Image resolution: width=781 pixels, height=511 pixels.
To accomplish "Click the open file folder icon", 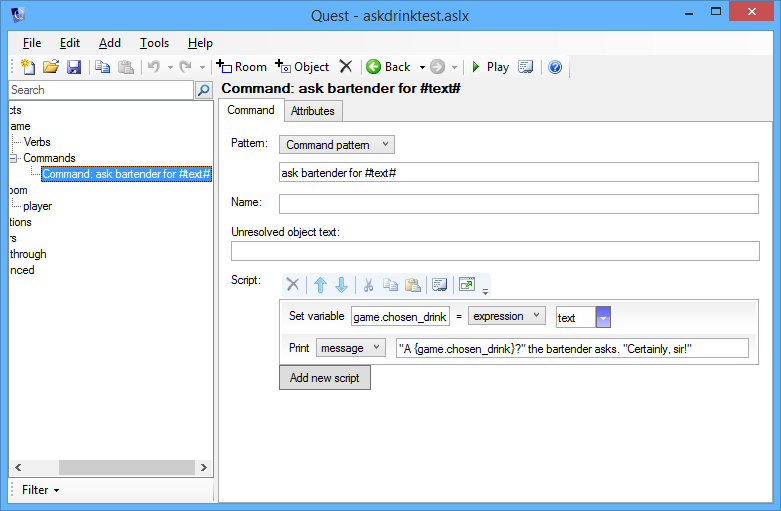I will point(50,67).
